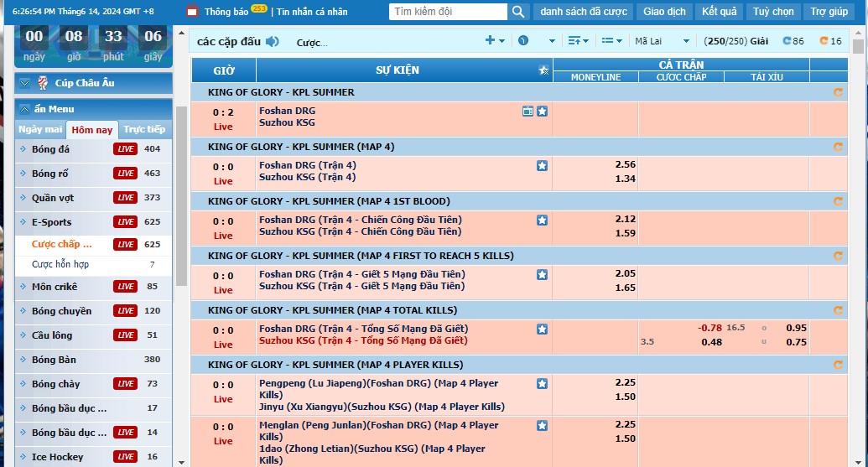The image size is (868, 467).
Task: Select E-Sports in the sidebar
Action: click(51, 222)
